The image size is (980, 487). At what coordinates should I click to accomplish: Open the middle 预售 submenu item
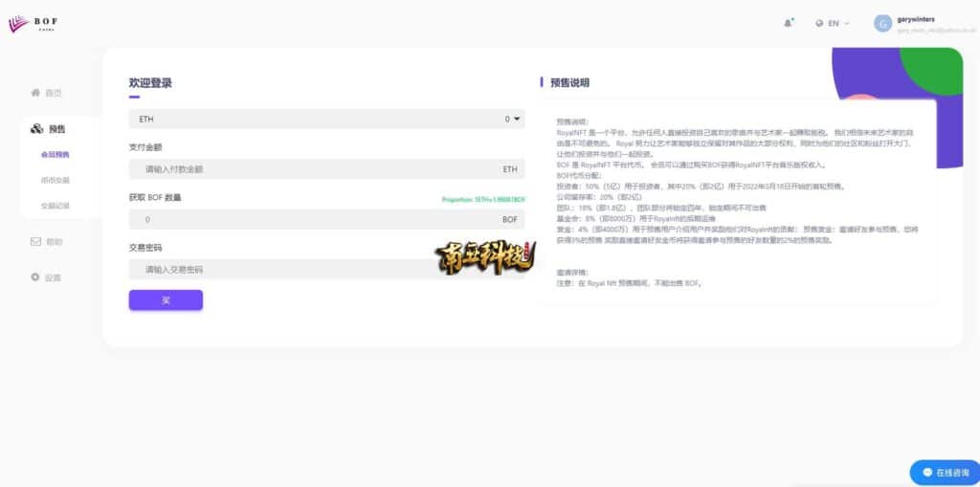click(55, 180)
